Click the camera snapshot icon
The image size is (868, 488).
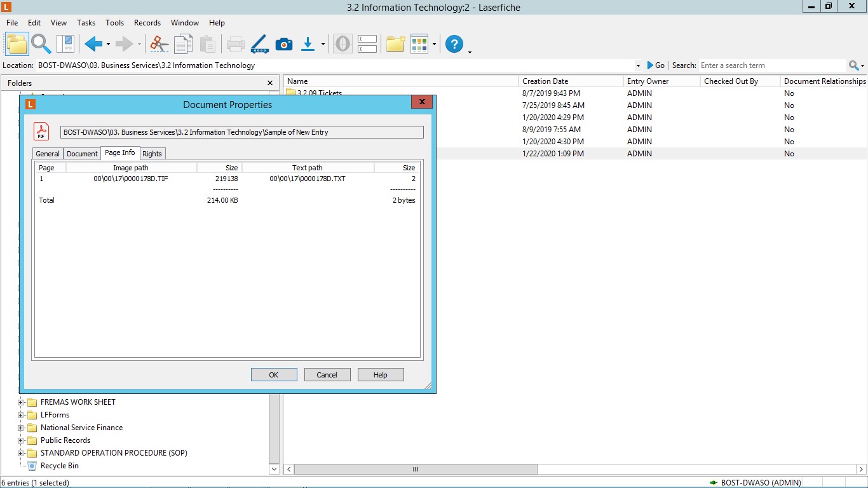click(x=284, y=44)
